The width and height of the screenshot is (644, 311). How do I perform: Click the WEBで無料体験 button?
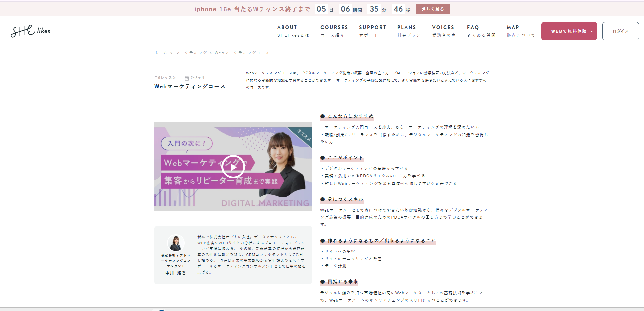(x=569, y=31)
